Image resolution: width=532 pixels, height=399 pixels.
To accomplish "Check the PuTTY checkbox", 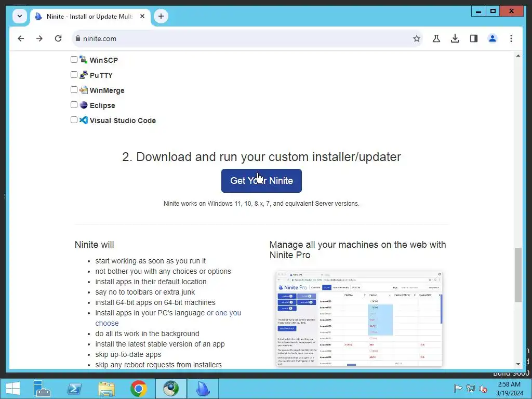I will pos(74,75).
